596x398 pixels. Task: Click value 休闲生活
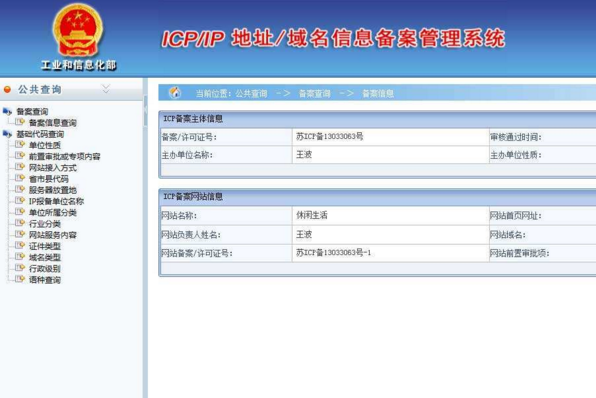(312, 215)
